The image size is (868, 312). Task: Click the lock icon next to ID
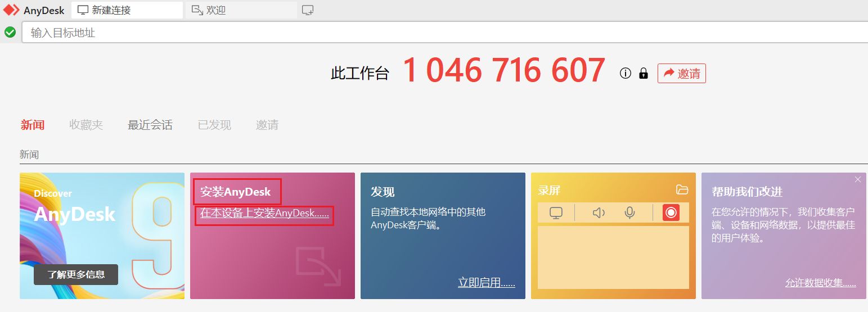tap(644, 73)
